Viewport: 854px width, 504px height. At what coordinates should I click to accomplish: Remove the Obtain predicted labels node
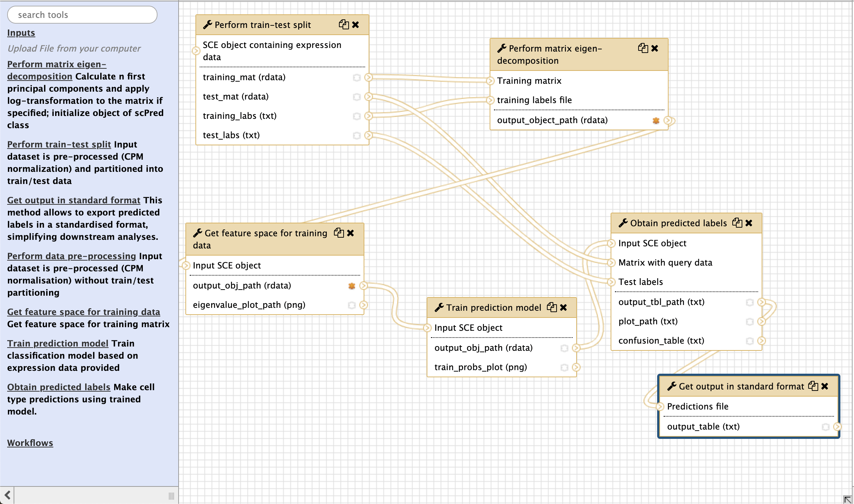[x=749, y=223]
